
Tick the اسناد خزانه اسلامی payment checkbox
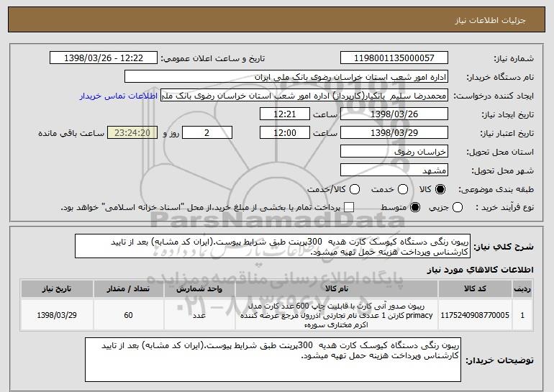pyautogui.click(x=349, y=207)
